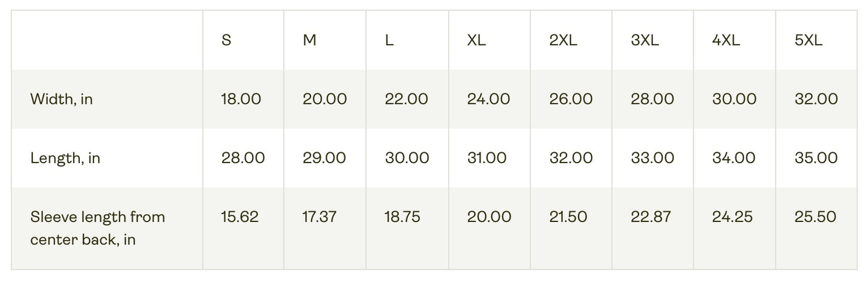Select the 28.00 length cell for S
The image size is (868, 282).
(243, 158)
